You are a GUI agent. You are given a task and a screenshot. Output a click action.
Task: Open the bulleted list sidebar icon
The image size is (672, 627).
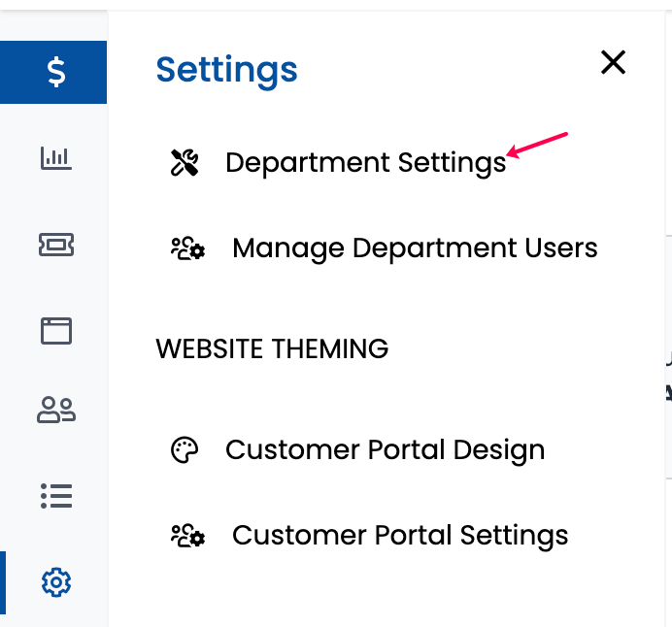click(x=56, y=496)
